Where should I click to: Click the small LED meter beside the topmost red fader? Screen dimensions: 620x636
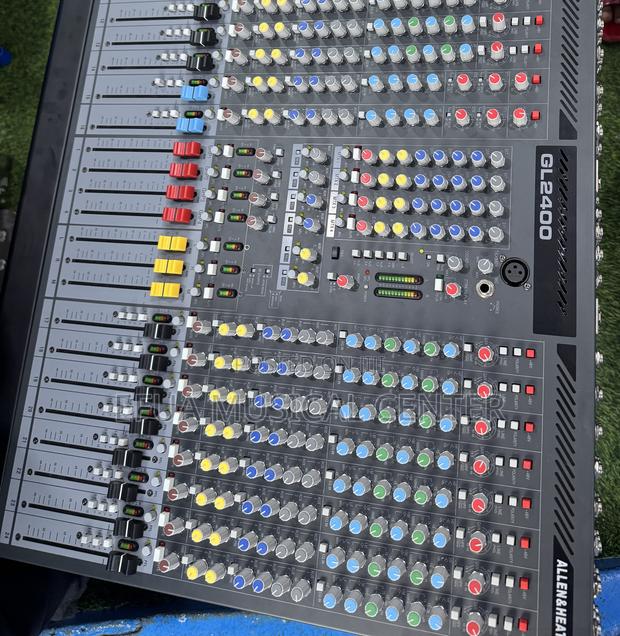pos(245,152)
